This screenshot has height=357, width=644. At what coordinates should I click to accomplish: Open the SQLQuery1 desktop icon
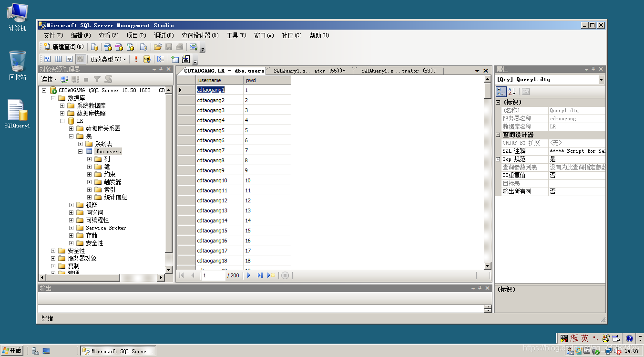(x=17, y=114)
